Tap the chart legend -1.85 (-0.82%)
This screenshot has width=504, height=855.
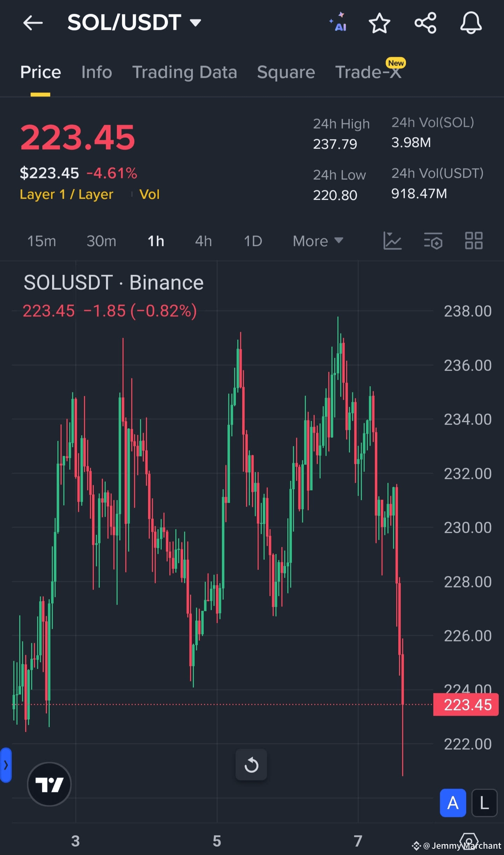click(140, 311)
